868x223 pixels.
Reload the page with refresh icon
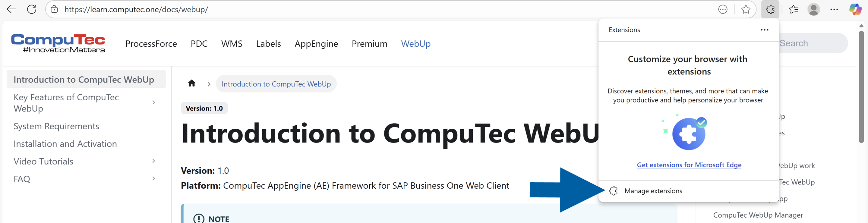coord(32,9)
